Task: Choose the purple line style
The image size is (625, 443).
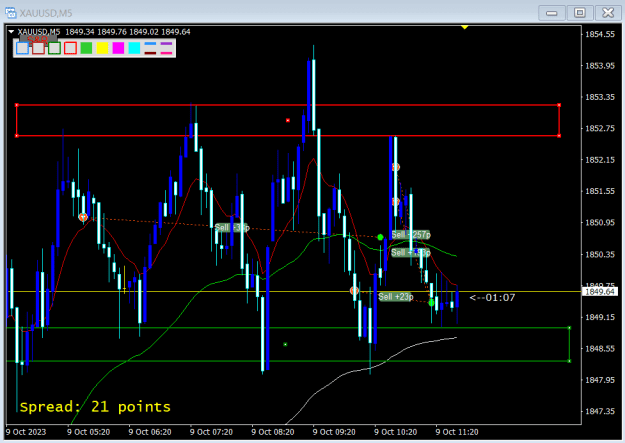Action: click(x=166, y=44)
